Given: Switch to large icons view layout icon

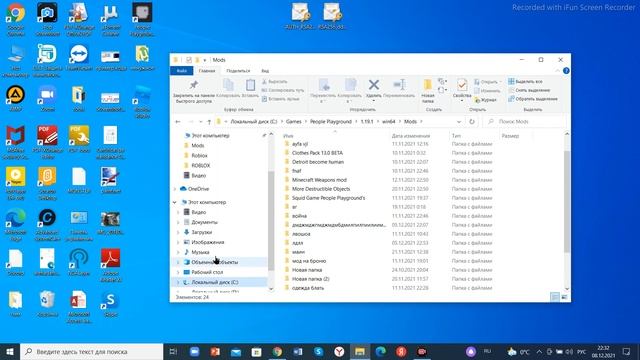Looking at the screenshot, I should pos(564,297).
